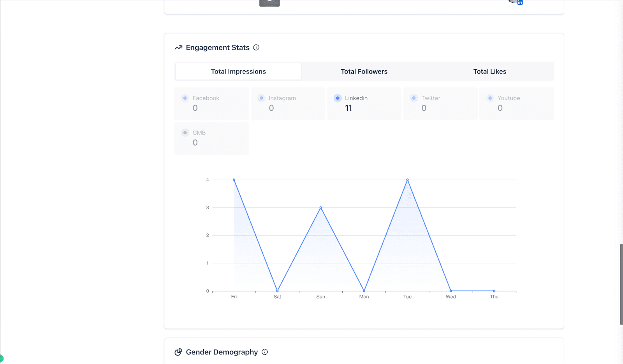Image resolution: width=623 pixels, height=364 pixels.
Task: Click the Monday data point on chart
Action: tap(364, 291)
